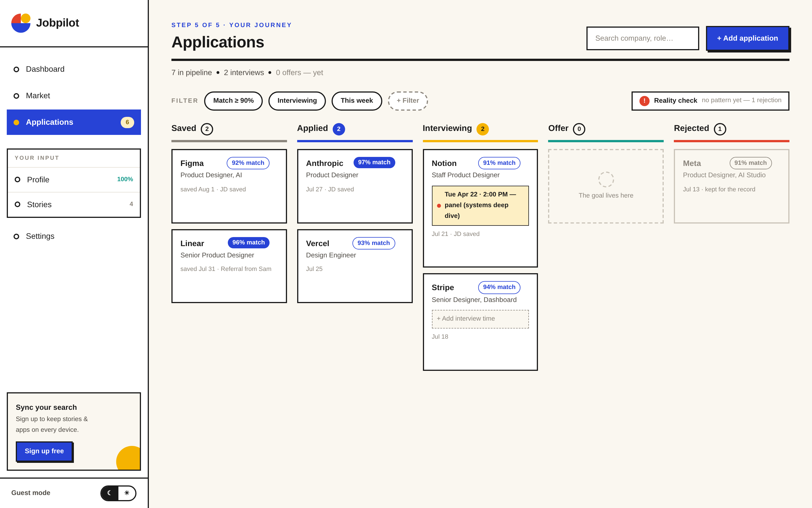812x508 pixels.
Task: Switch to light mode sun icon
Action: click(127, 493)
